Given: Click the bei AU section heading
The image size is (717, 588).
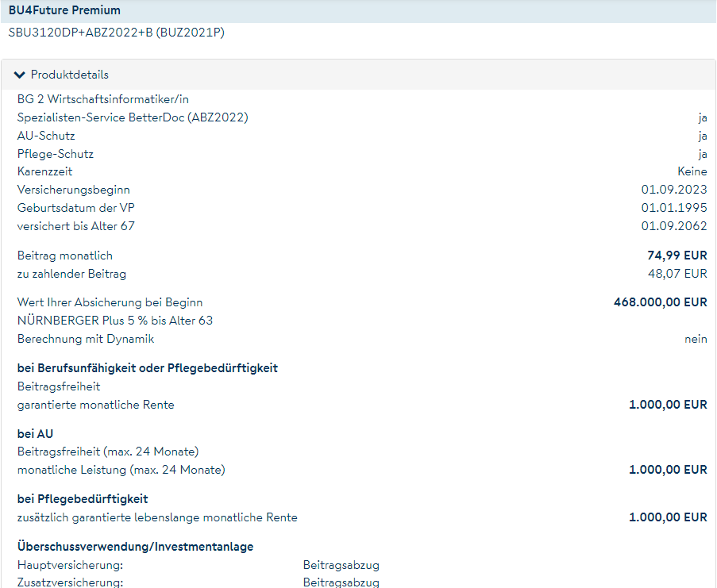Looking at the screenshot, I should (x=36, y=434).
